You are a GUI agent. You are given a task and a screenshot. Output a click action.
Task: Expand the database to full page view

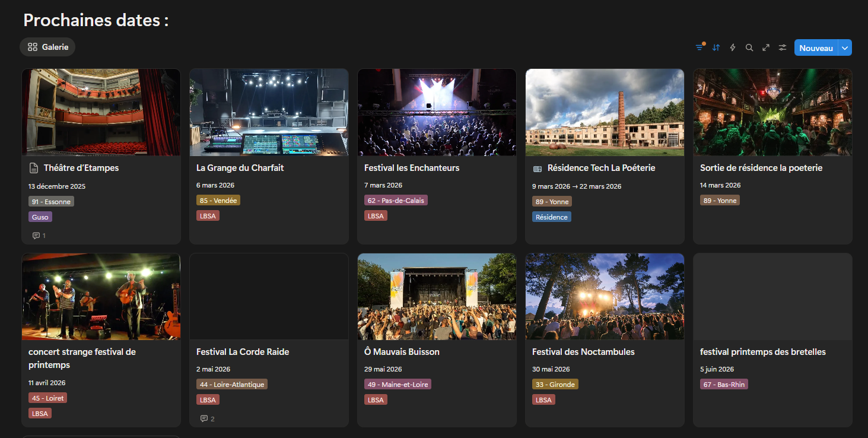coord(765,47)
